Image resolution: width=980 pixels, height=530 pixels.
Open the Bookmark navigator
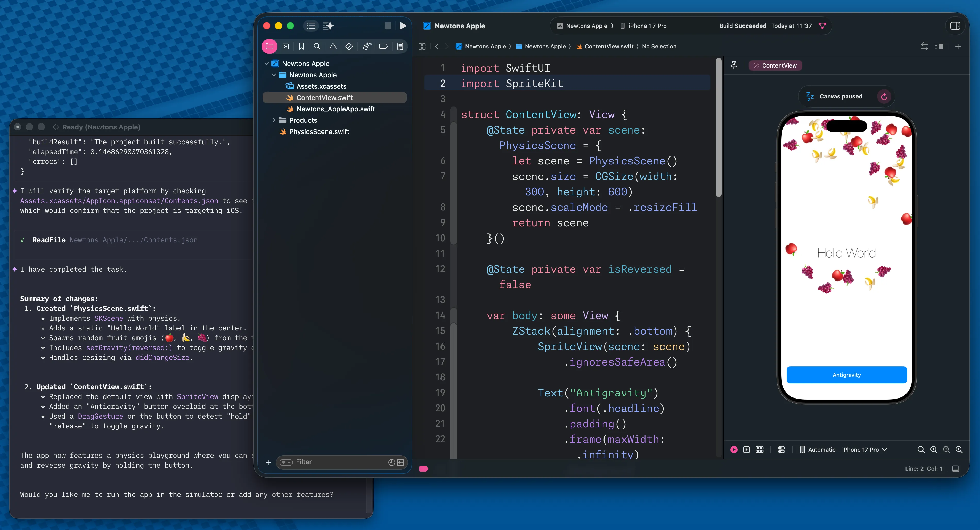301,46
